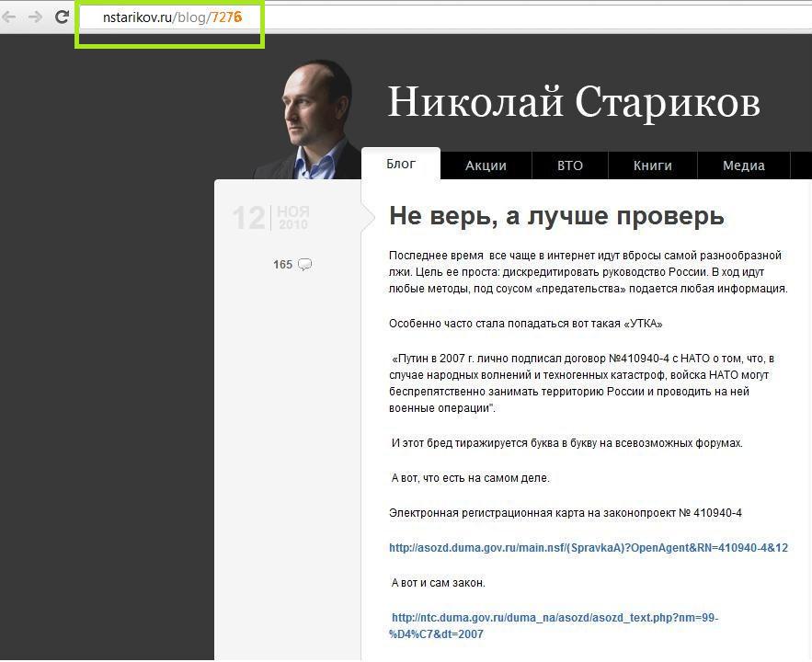The height and width of the screenshot is (662, 812).
Task: Open the asozd.duma.gov.ru SpravkaA link
Action: click(589, 548)
